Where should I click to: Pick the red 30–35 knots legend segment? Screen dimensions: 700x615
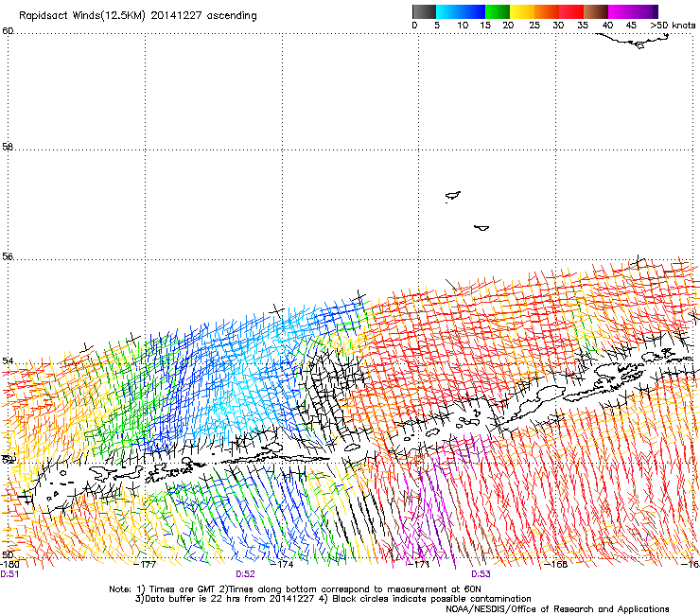tap(571, 11)
